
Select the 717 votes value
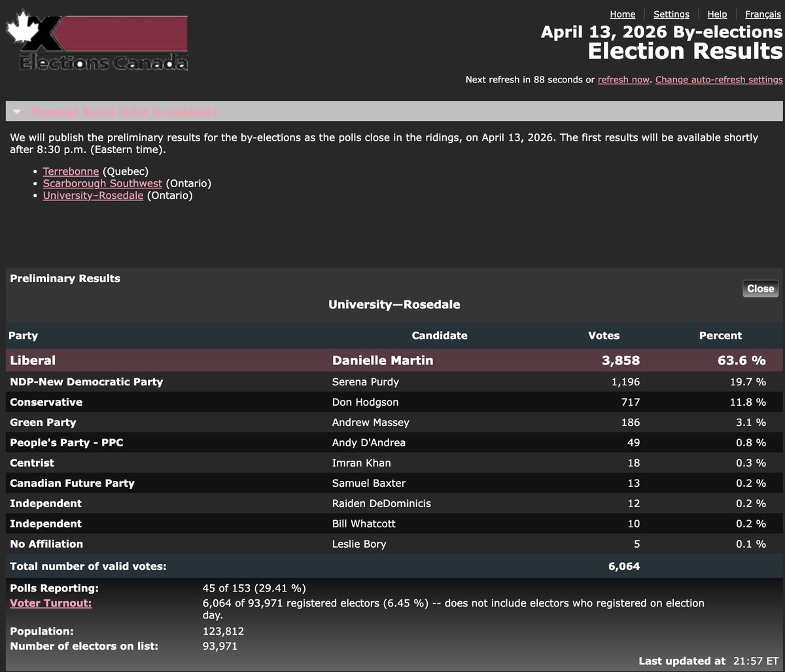[631, 402]
